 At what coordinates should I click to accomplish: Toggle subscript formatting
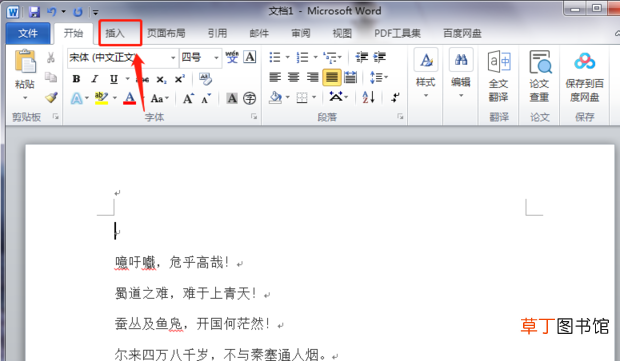[x=161, y=79]
